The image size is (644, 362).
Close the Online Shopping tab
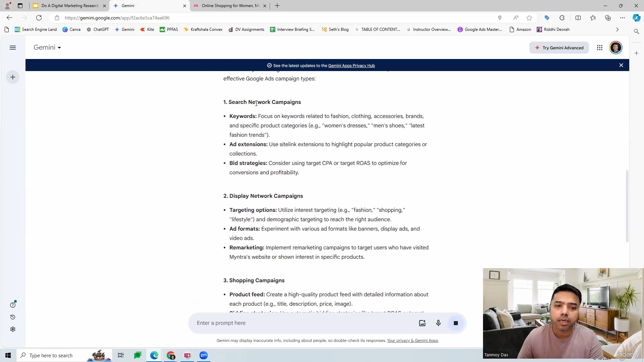click(265, 6)
